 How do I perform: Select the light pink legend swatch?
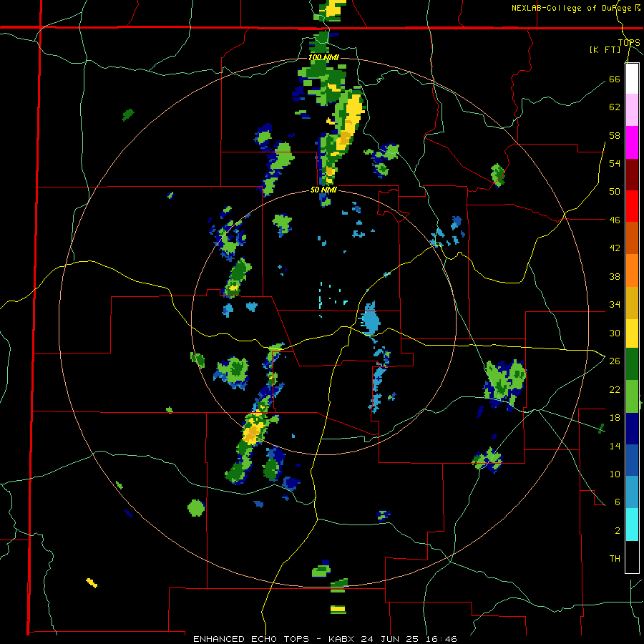[632, 109]
